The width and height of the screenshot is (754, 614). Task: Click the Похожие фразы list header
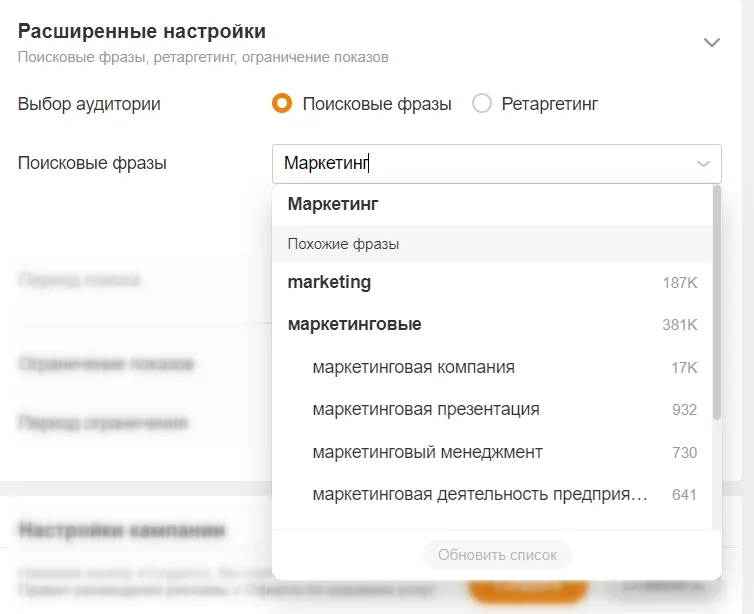pyautogui.click(x=343, y=244)
